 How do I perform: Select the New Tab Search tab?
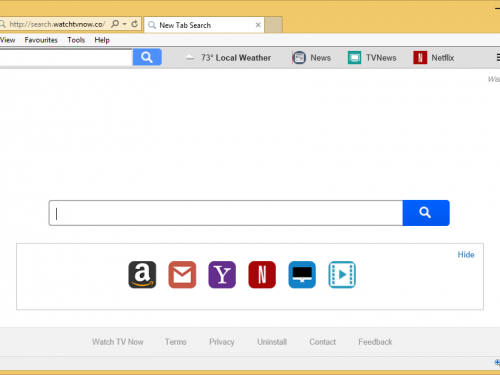point(204,25)
